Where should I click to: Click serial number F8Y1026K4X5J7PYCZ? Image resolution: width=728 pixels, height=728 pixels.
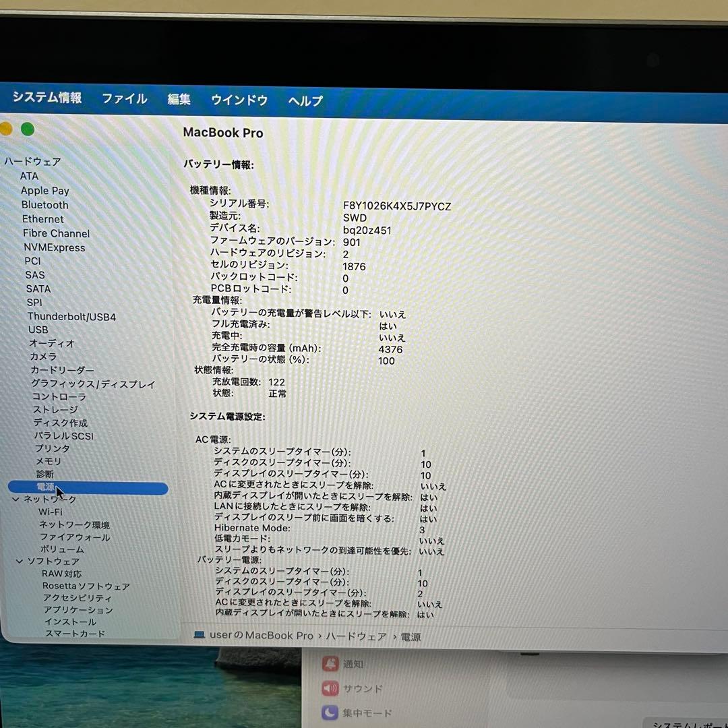[397, 206]
